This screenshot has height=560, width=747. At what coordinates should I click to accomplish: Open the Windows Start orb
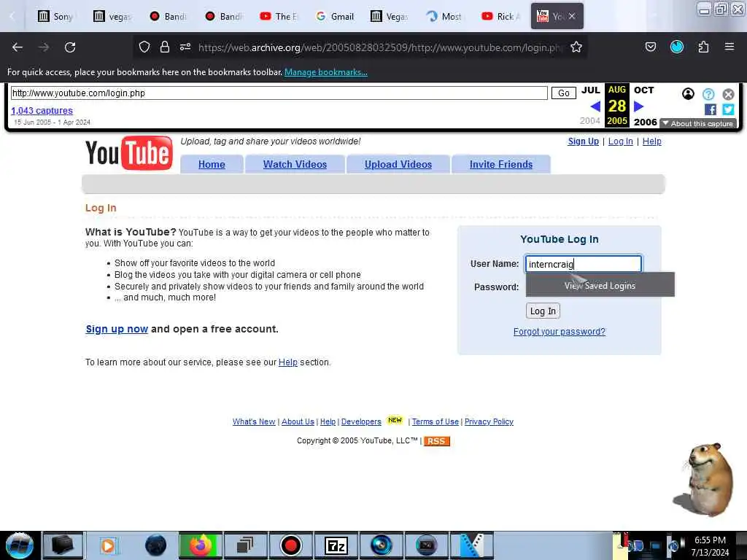pos(20,545)
